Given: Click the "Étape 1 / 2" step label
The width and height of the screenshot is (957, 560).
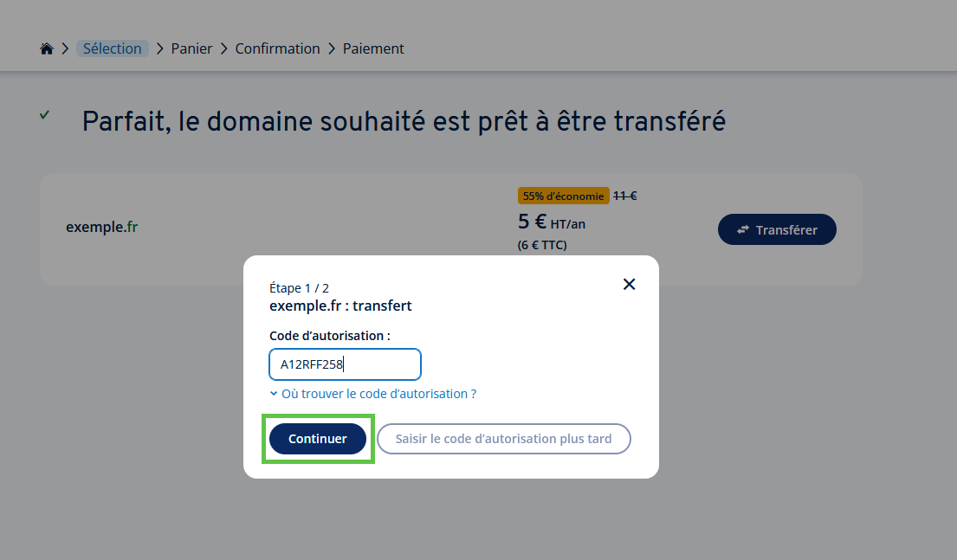Looking at the screenshot, I should tap(299, 288).
